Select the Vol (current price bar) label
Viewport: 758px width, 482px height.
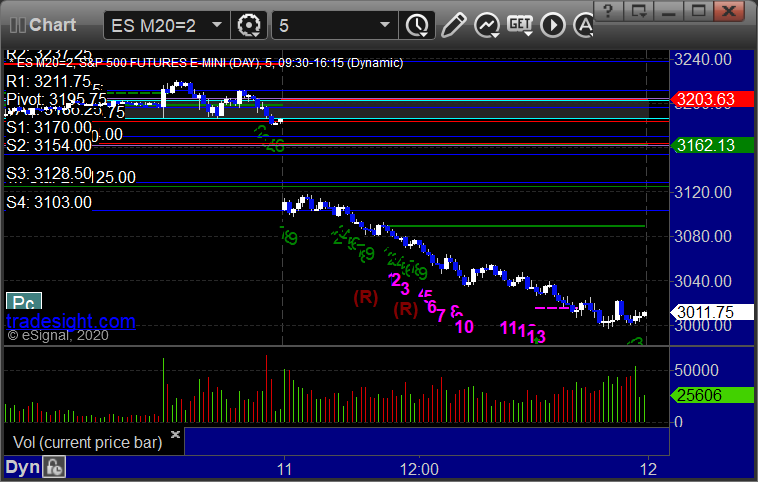click(87, 442)
